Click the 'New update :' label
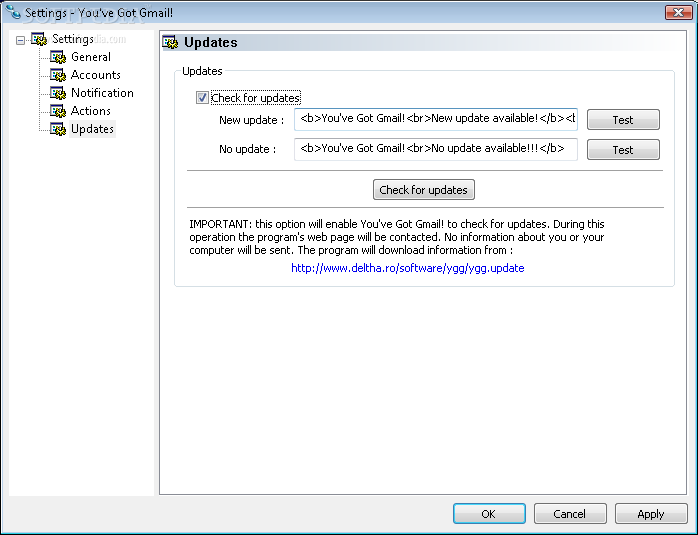The image size is (698, 535). (252, 120)
